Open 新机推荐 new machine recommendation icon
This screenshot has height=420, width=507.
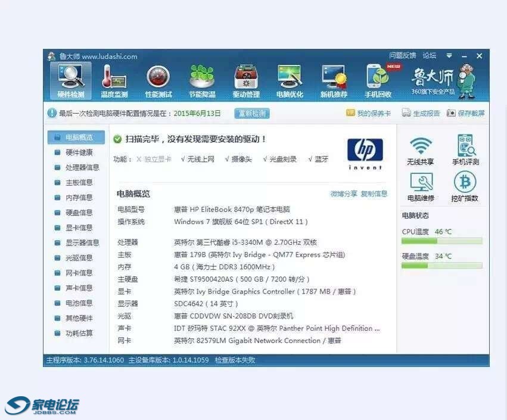click(x=334, y=80)
